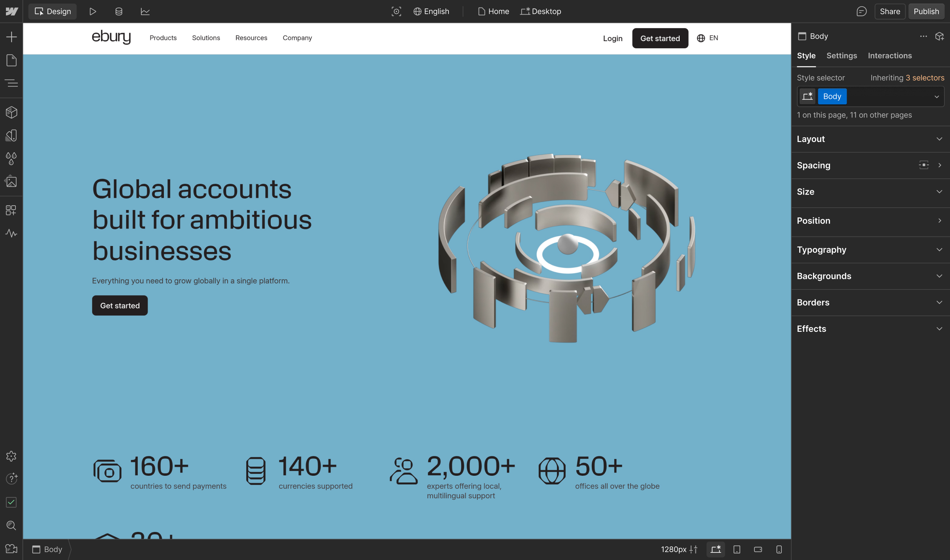The image size is (950, 560).
Task: Open the three-dot more options for Body
Action: coord(923,36)
